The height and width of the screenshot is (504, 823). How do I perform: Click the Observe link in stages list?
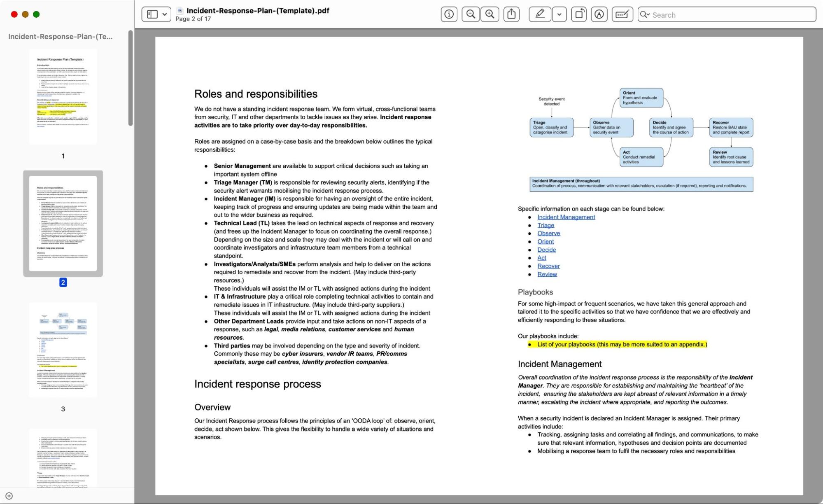tap(548, 233)
